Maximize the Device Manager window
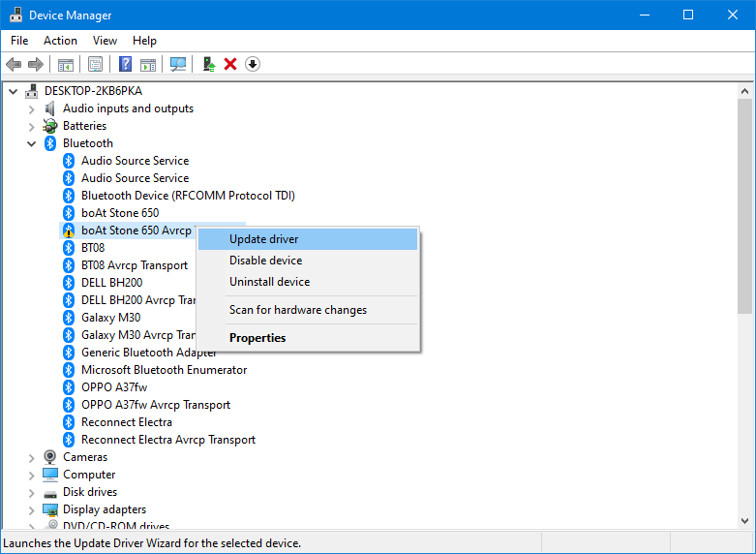756x554 pixels. click(x=688, y=15)
